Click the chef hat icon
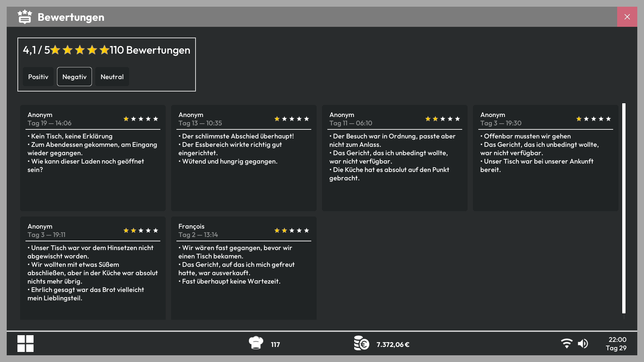Viewport: 644px width, 362px height. 256,343
